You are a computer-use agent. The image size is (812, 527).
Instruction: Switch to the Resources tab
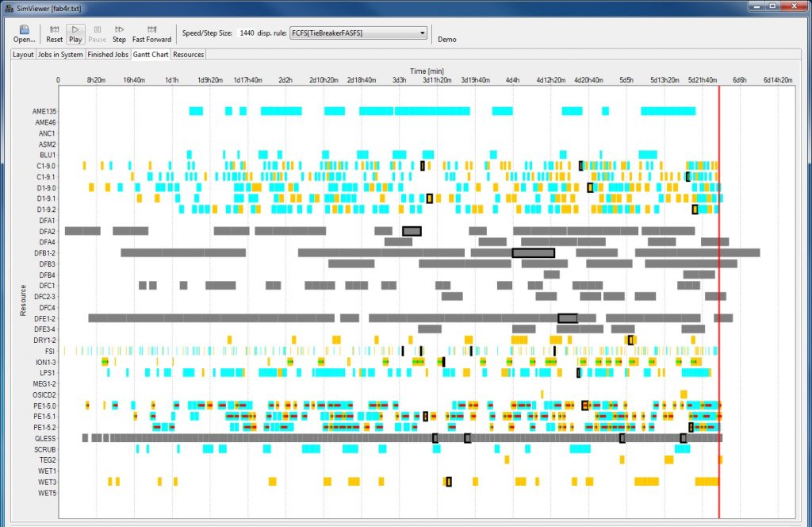pyautogui.click(x=189, y=55)
